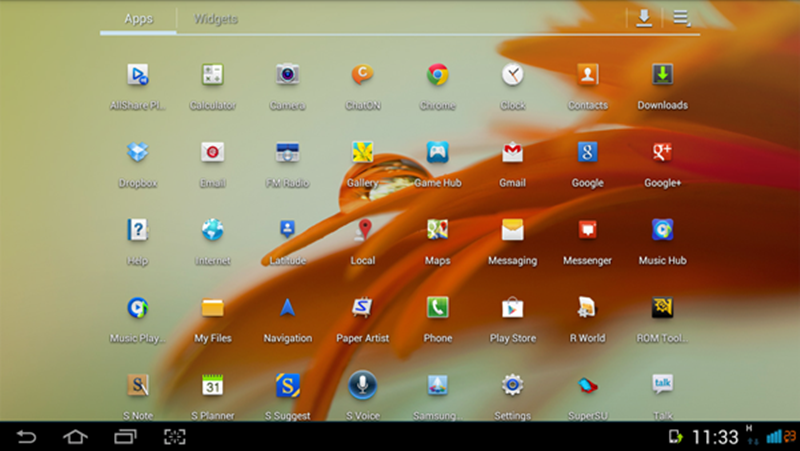Open the R World app
The height and width of the screenshot is (451, 800).
588,308
